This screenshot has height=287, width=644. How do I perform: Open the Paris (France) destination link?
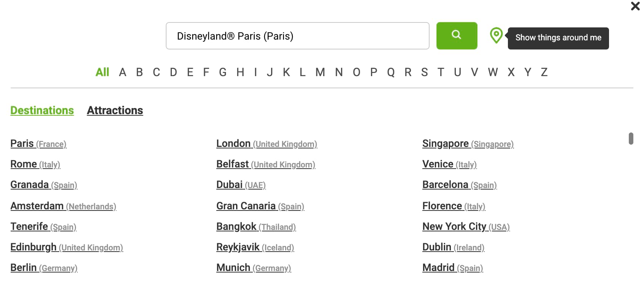point(38,143)
